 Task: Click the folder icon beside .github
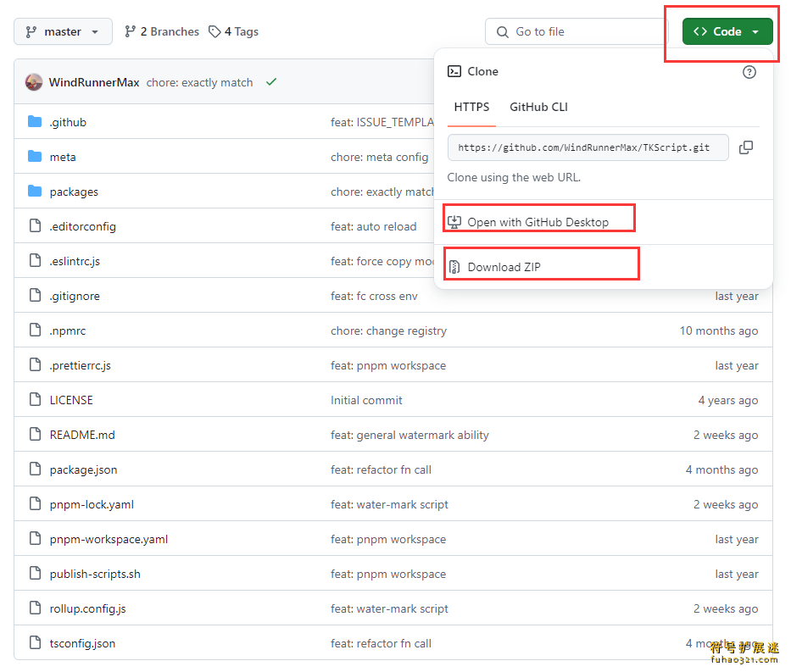coord(35,121)
